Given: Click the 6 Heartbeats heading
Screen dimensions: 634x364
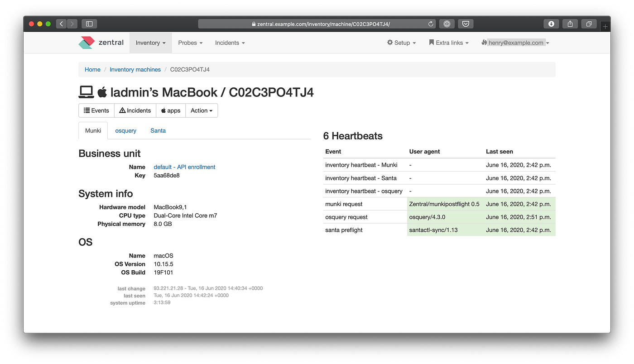Looking at the screenshot, I should coord(353,136).
